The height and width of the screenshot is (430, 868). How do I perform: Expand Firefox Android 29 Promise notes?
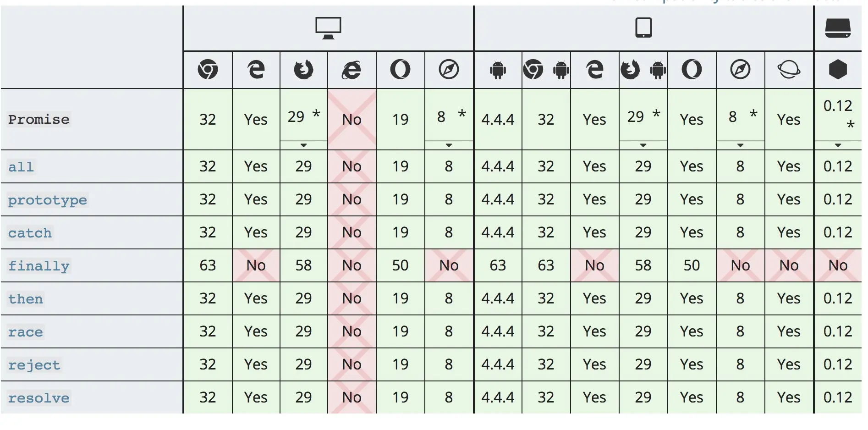643,145
